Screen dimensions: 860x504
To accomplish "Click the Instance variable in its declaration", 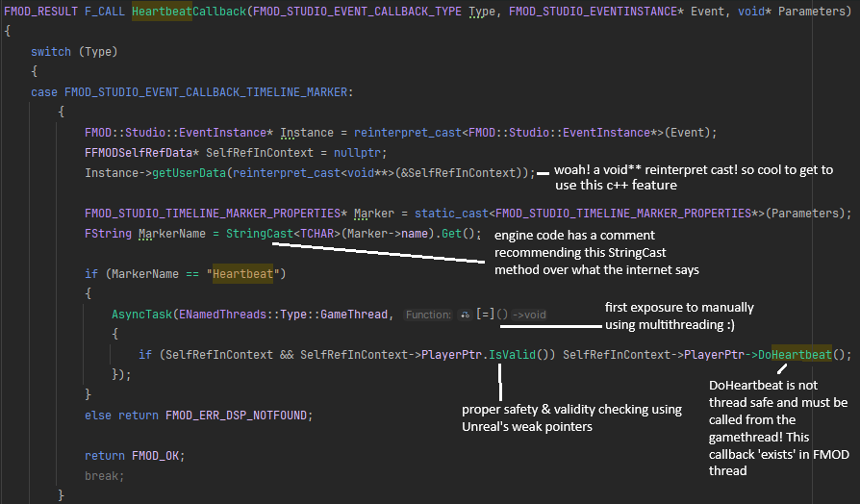I will (307, 133).
